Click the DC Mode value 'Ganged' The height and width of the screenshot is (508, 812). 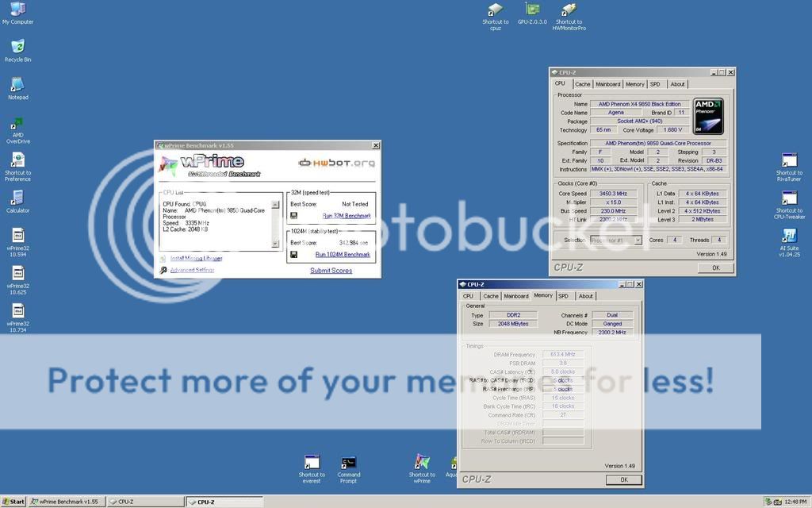click(x=612, y=324)
